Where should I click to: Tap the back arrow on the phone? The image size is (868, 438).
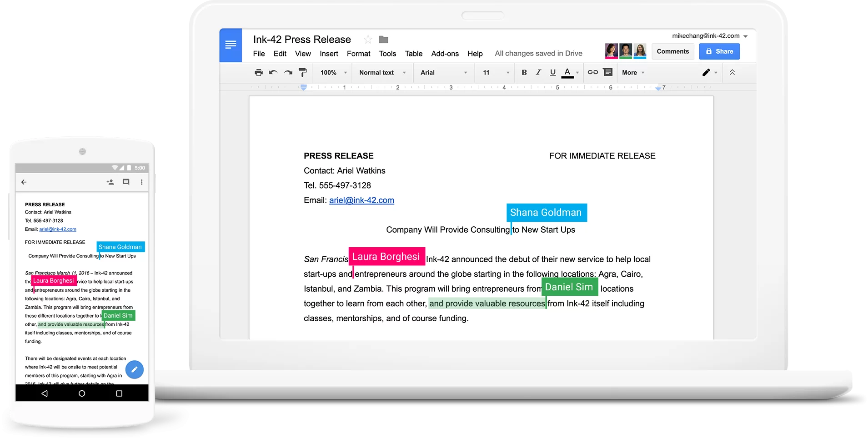(24, 182)
